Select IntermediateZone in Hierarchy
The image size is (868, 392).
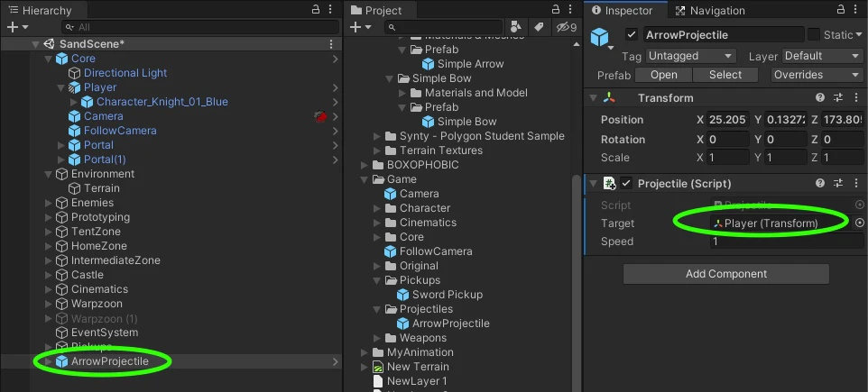click(115, 260)
